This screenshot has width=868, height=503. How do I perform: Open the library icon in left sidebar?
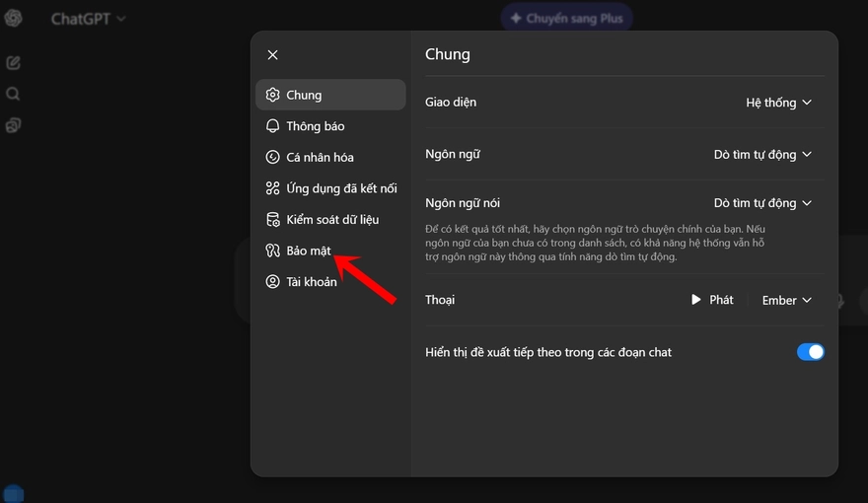coord(14,125)
